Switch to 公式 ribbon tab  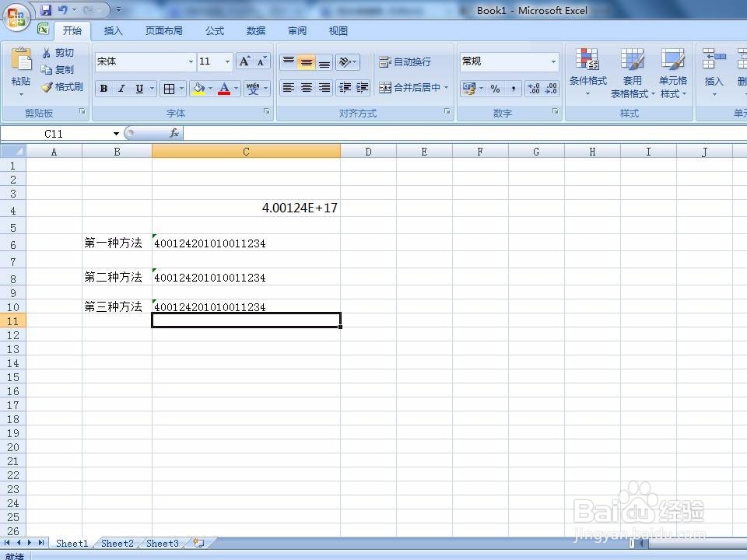[x=215, y=31]
